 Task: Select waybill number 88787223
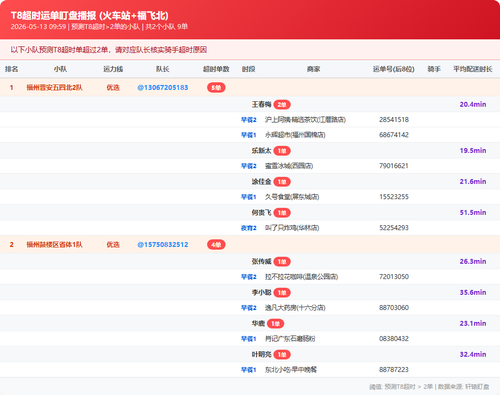pos(394,370)
